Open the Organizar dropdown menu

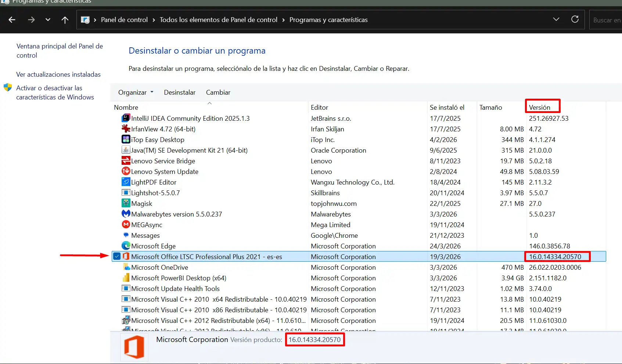136,92
